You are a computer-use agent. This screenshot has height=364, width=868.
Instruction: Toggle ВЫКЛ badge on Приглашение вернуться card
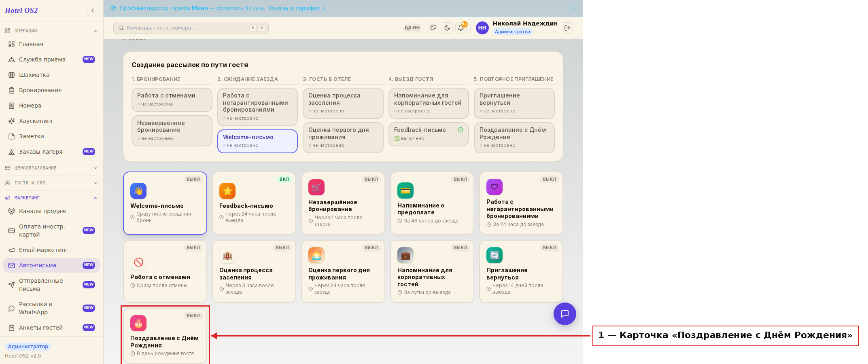tap(550, 248)
